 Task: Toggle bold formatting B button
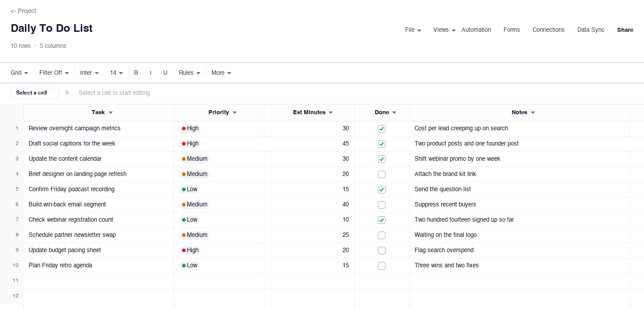[x=136, y=73]
